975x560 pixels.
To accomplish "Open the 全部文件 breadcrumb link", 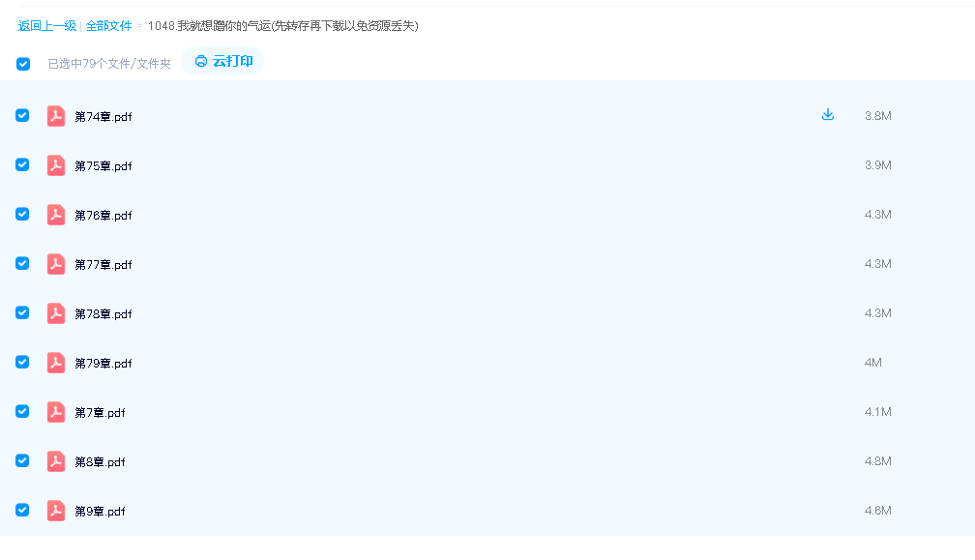I will pos(108,26).
